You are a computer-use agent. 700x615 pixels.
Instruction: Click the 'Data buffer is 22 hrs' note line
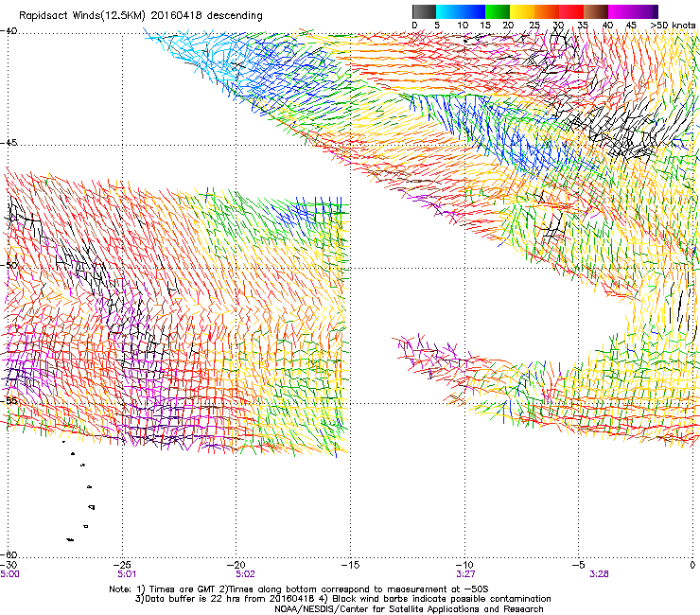[342, 599]
